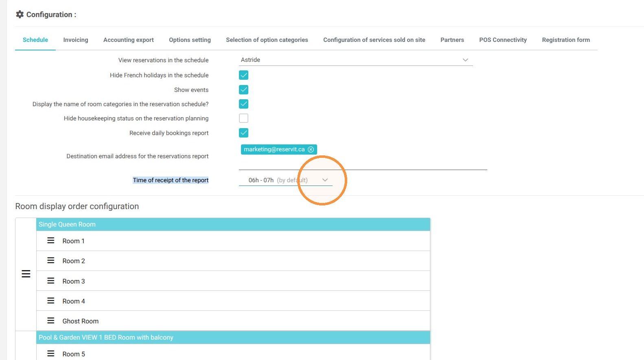Click the Single Queen Room category drag handle

[x=26, y=274]
